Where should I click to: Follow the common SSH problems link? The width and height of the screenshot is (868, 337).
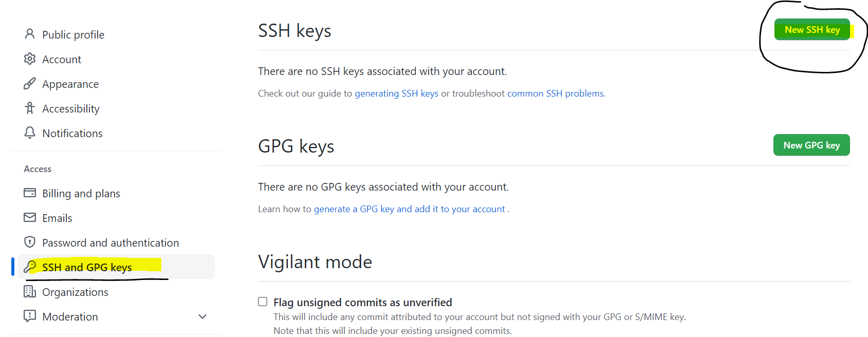point(555,93)
